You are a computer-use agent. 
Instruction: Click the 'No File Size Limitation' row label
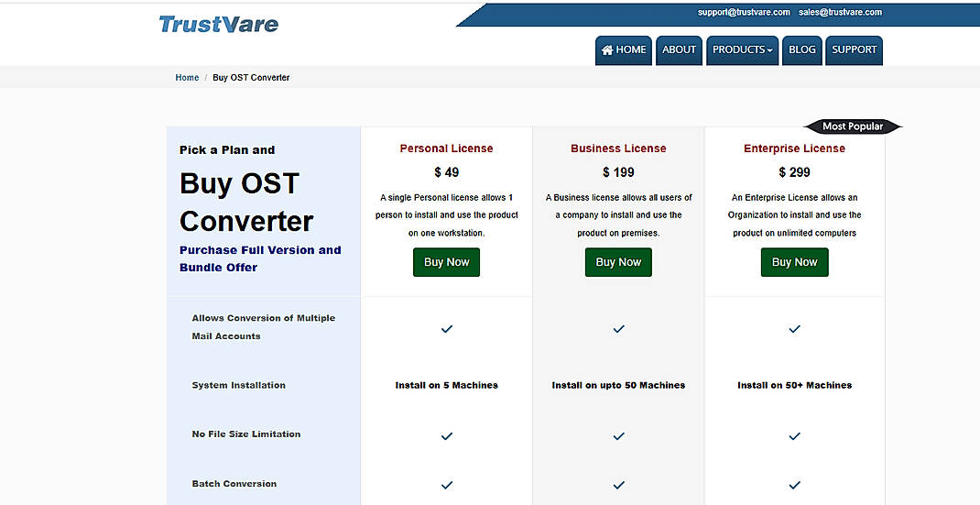(x=245, y=434)
